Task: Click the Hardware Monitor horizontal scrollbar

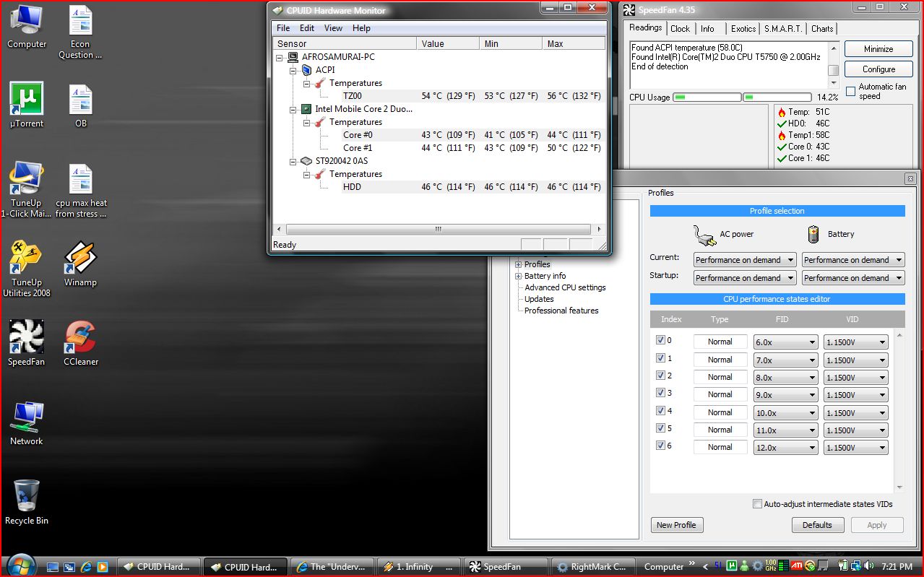Action: pyautogui.click(x=438, y=229)
